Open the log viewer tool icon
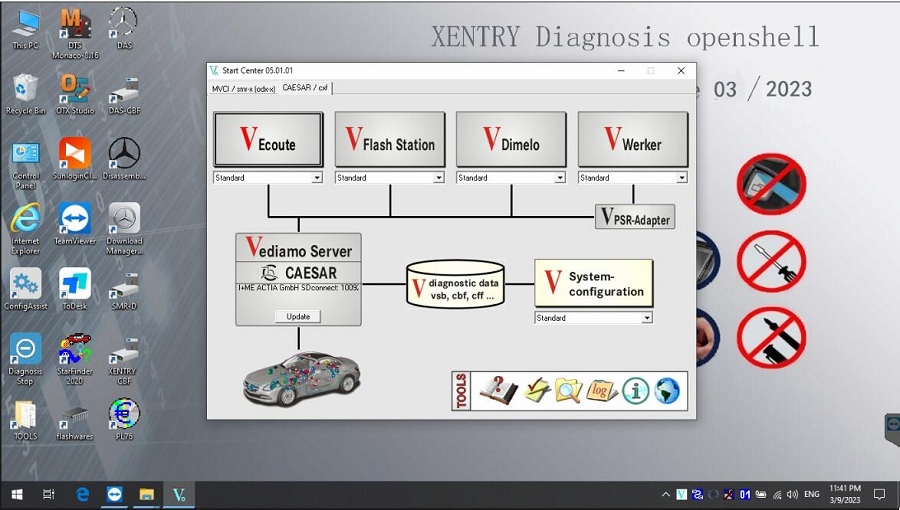900x510 pixels. [600, 391]
